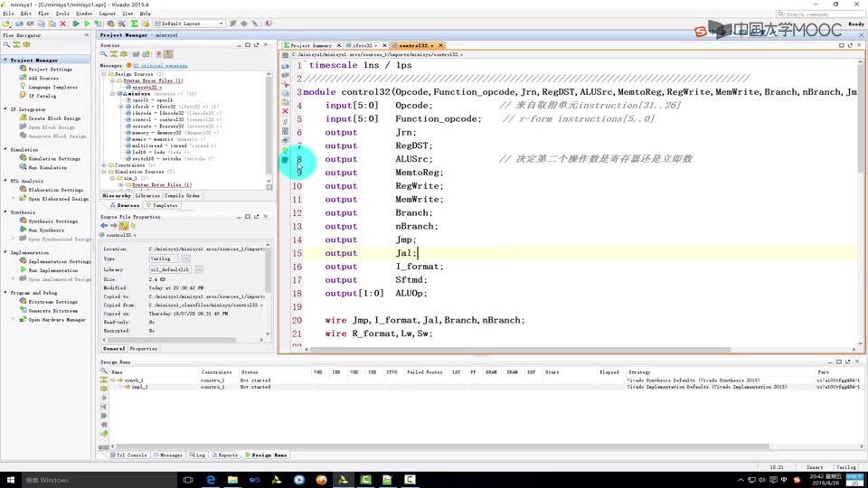Open the project settings gear icon in toolbar

pos(110,23)
